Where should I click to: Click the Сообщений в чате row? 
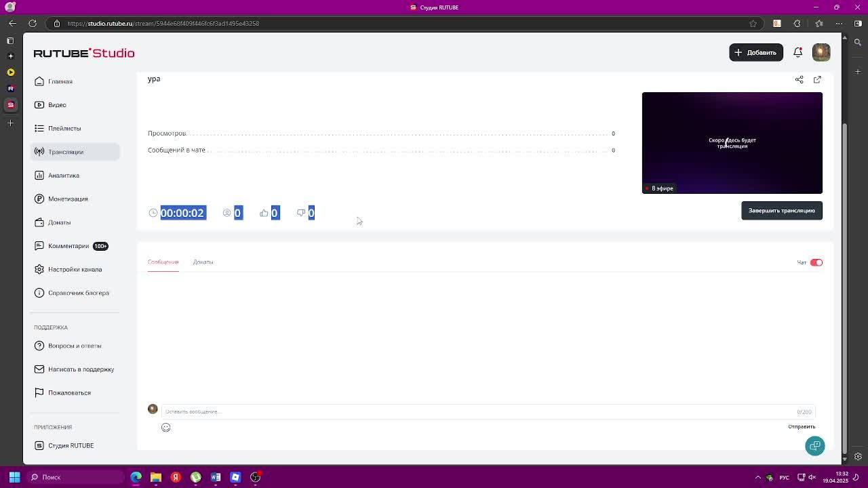(381, 150)
